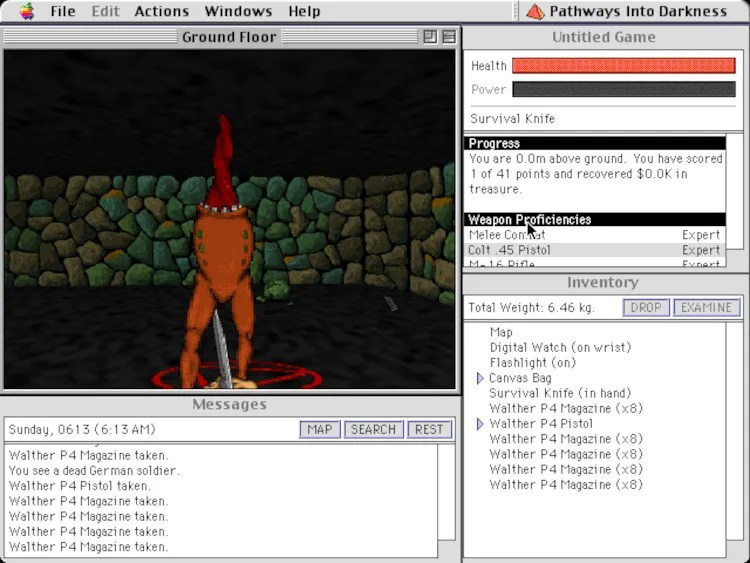Open the Help menu
The height and width of the screenshot is (563, 750).
[x=304, y=11]
